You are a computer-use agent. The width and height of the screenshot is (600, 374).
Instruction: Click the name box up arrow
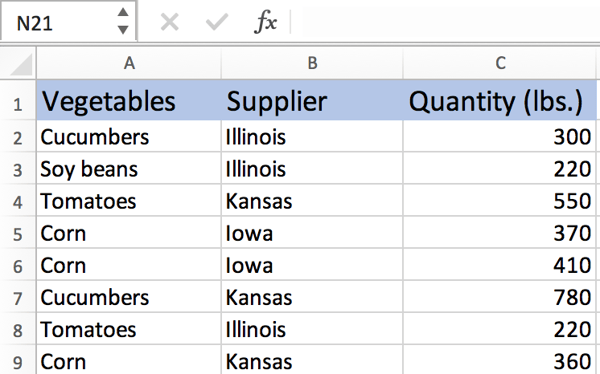pyautogui.click(x=123, y=12)
